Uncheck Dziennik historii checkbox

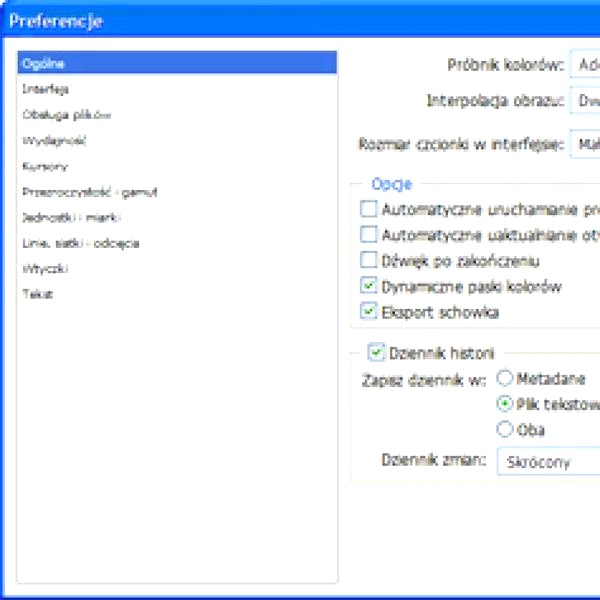376,352
